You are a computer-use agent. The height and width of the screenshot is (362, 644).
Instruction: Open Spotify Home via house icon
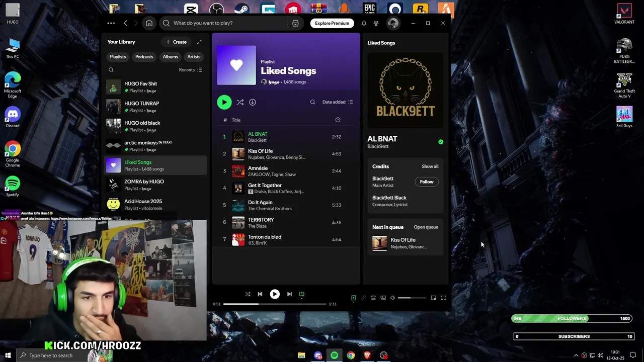(149, 23)
